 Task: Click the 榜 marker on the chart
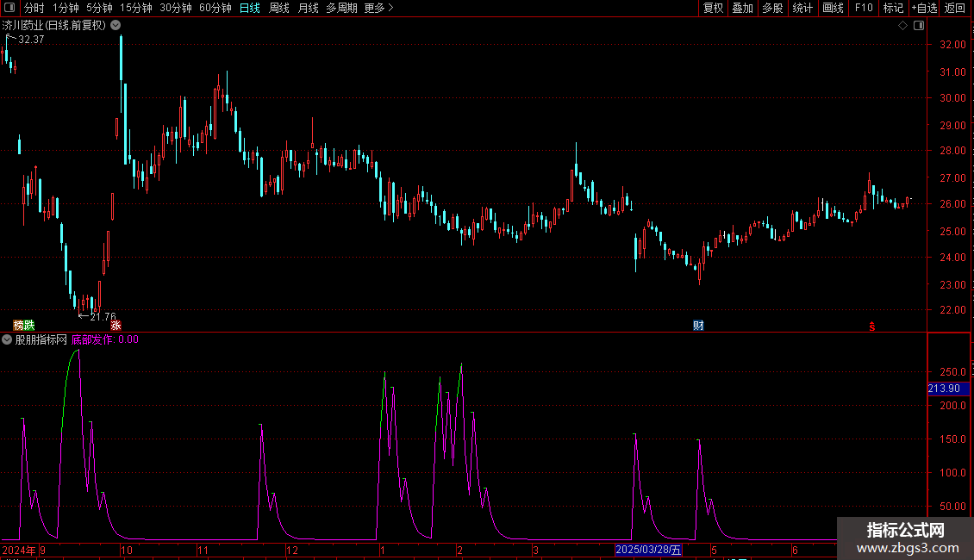click(x=19, y=326)
